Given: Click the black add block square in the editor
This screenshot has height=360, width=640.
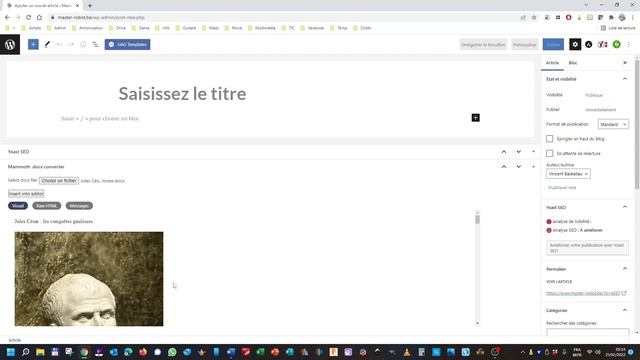Looking at the screenshot, I should point(476,118).
